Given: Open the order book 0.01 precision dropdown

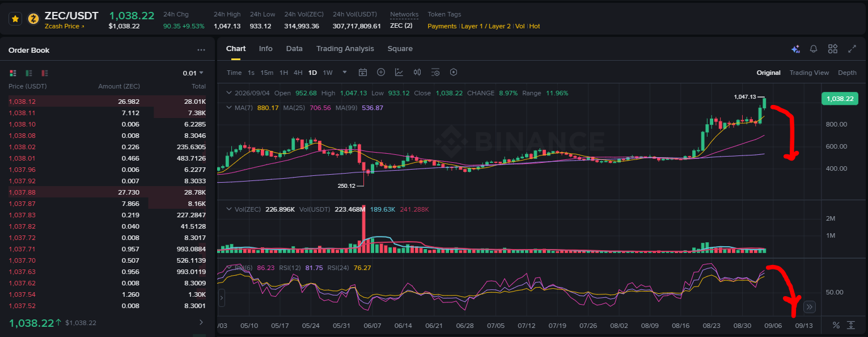Looking at the screenshot, I should point(193,73).
